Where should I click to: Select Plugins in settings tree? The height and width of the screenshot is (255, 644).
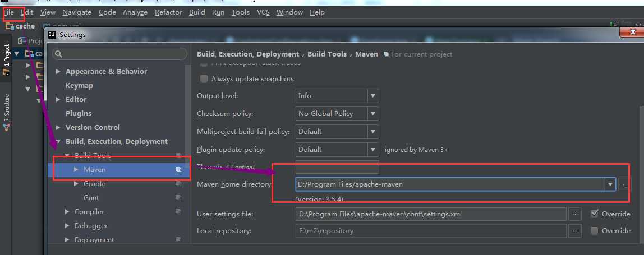(79, 113)
